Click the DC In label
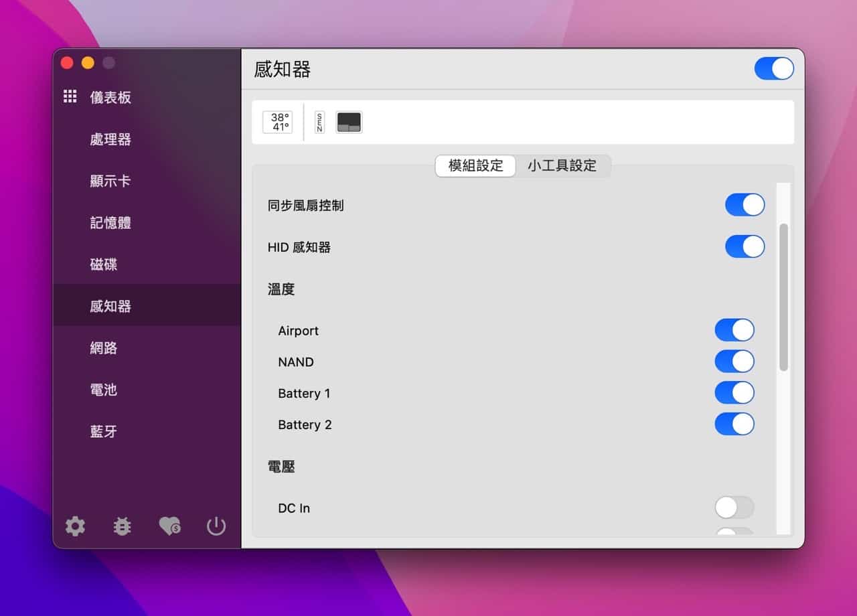This screenshot has height=616, width=857. pyautogui.click(x=294, y=508)
